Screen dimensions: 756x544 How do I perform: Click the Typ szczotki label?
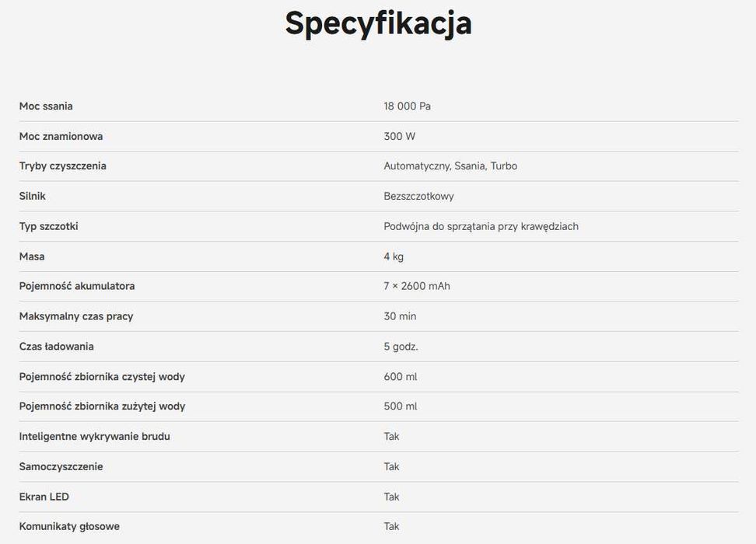pos(48,226)
